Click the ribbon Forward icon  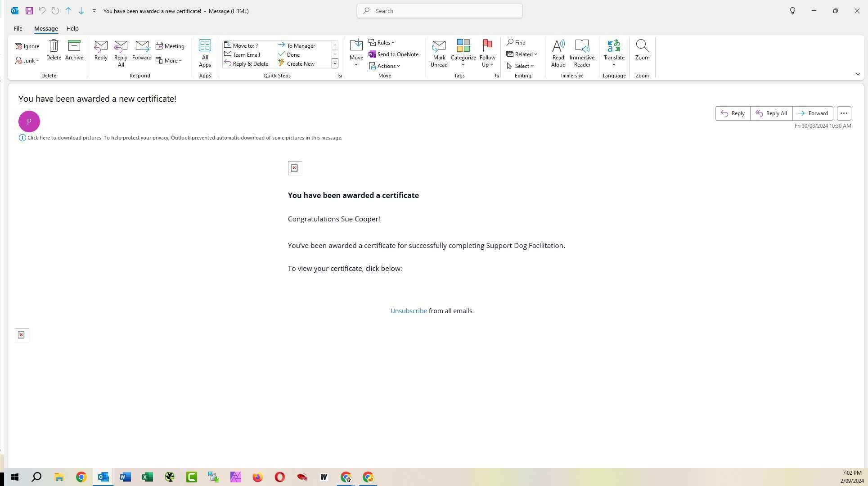point(142,50)
